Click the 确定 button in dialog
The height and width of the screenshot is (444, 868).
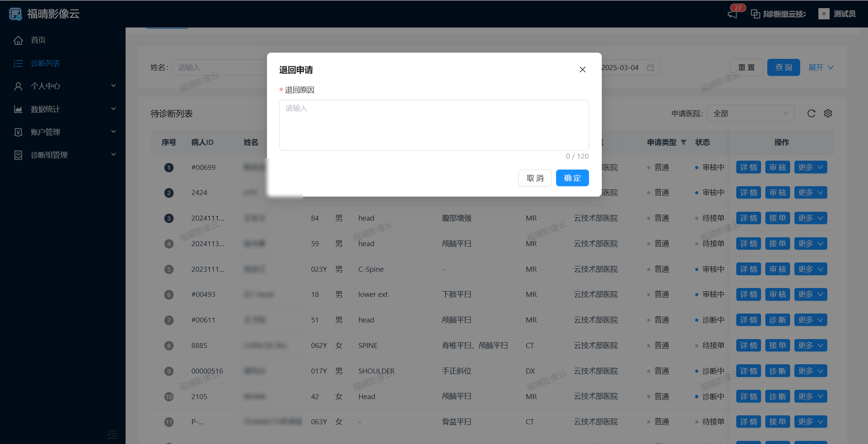click(x=572, y=178)
